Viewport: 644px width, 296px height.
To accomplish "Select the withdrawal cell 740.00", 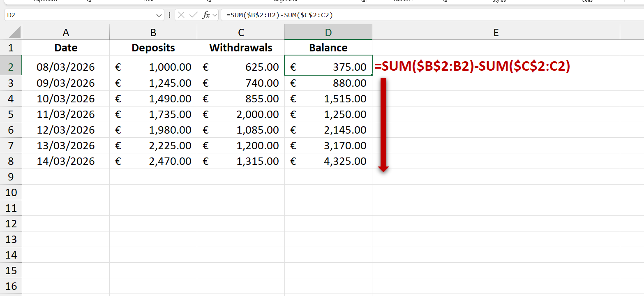I will [x=241, y=83].
